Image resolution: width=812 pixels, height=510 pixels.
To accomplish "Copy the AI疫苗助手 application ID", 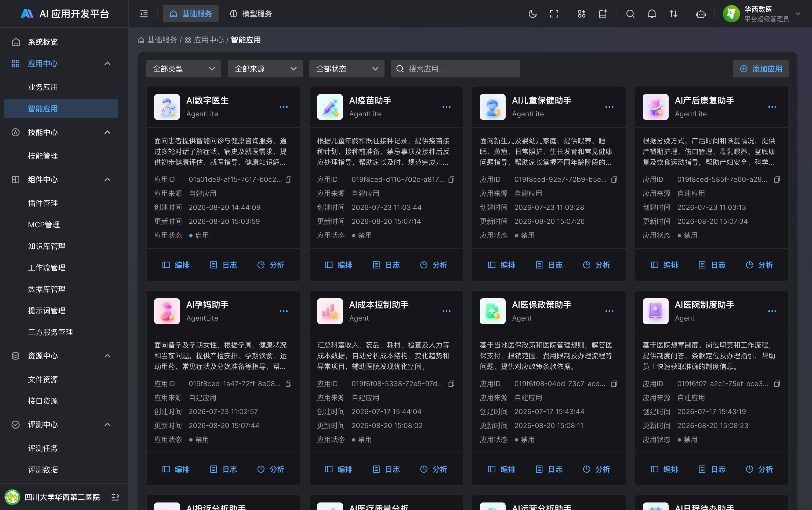I will click(451, 179).
